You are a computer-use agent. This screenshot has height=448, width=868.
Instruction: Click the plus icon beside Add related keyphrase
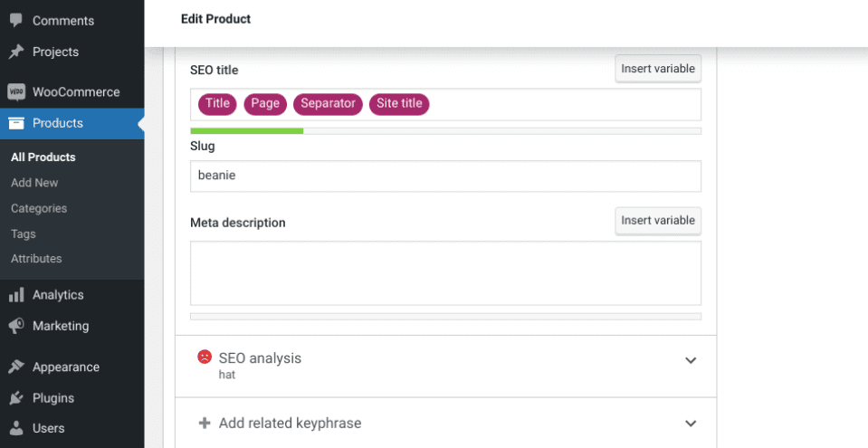(205, 423)
